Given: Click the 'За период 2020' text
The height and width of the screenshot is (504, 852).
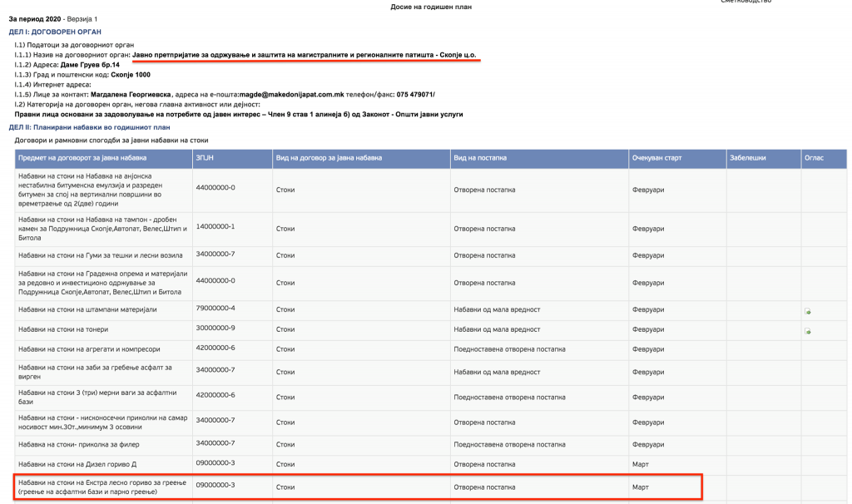Looking at the screenshot, I should [x=35, y=19].
